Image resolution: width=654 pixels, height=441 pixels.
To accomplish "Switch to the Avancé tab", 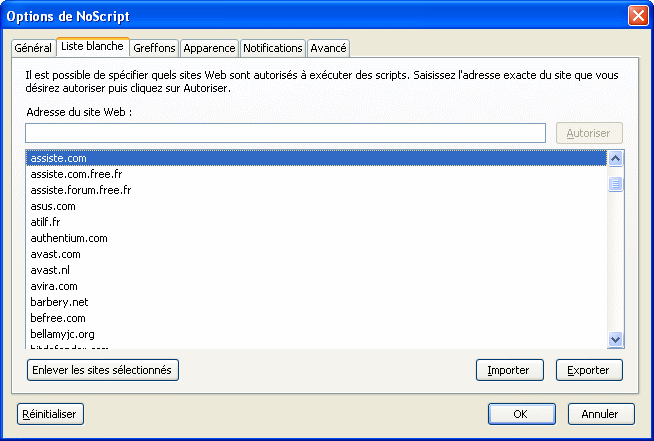I will pyautogui.click(x=328, y=48).
